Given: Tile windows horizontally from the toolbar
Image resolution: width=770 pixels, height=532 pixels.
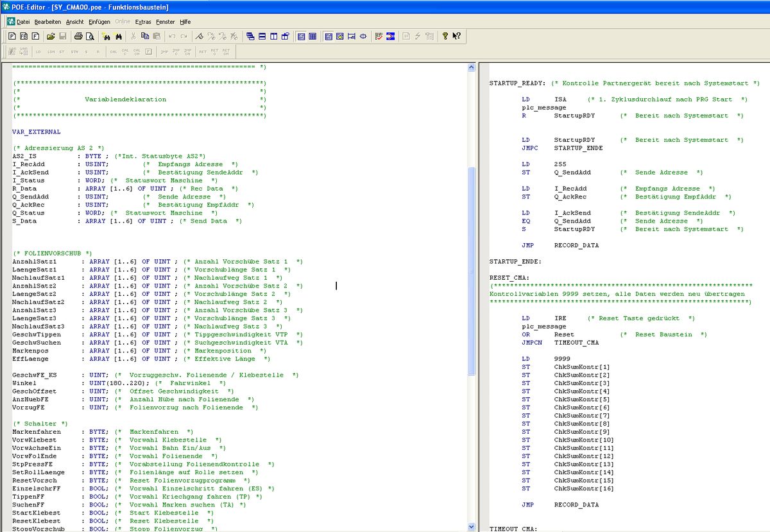Looking at the screenshot, I should pos(262,37).
